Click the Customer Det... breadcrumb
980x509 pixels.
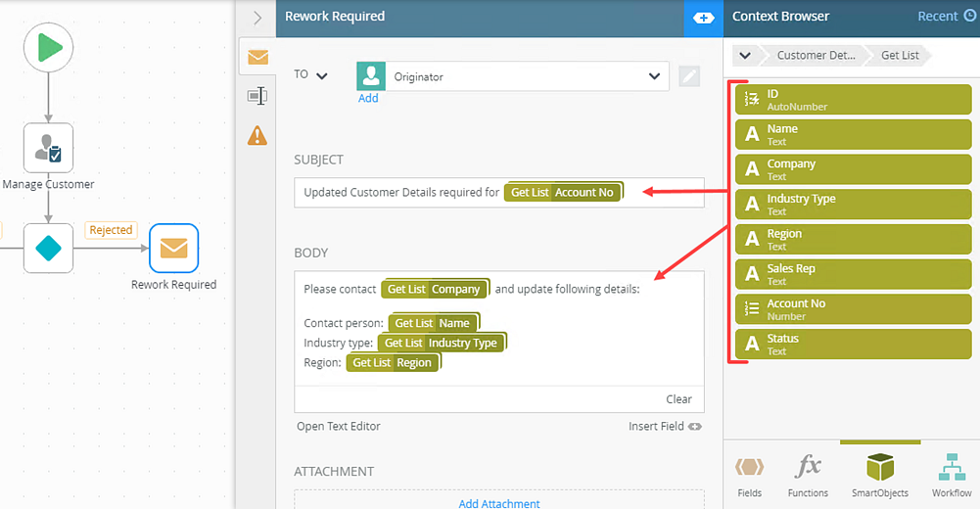click(816, 55)
